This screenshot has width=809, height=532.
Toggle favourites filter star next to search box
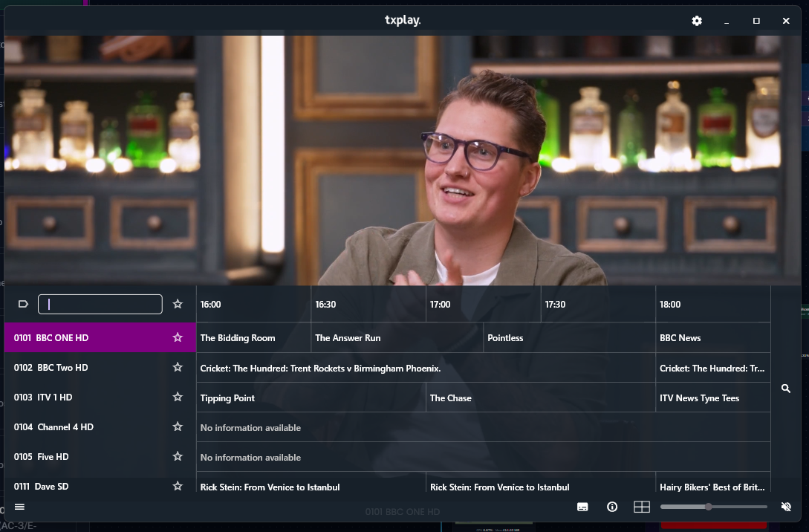point(178,304)
